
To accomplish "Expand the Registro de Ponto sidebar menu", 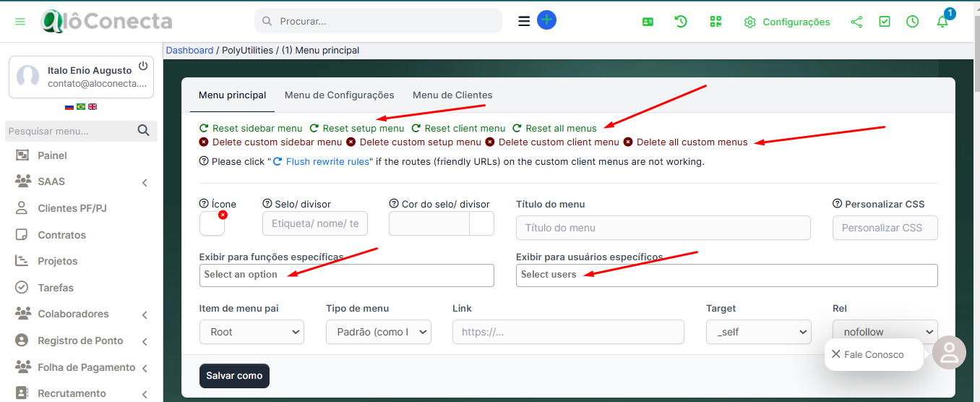I will 81,341.
